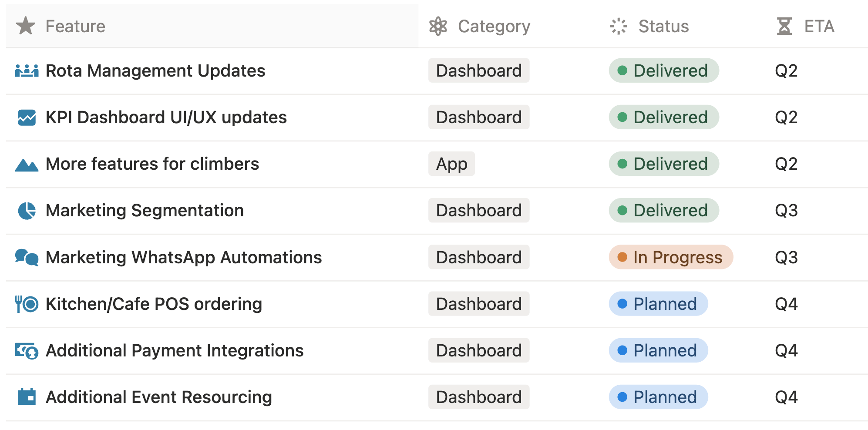868x430 pixels.
Task: Select the In Progress status badge
Action: [x=670, y=257]
